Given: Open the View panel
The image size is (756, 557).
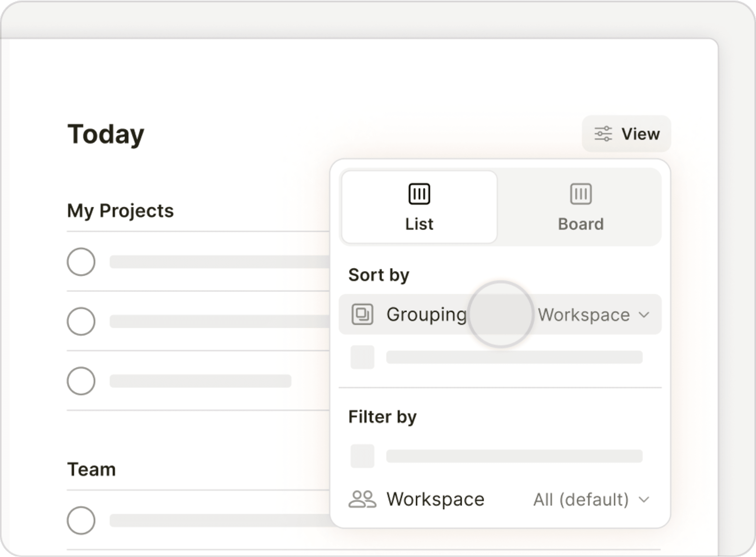Looking at the screenshot, I should pos(626,134).
